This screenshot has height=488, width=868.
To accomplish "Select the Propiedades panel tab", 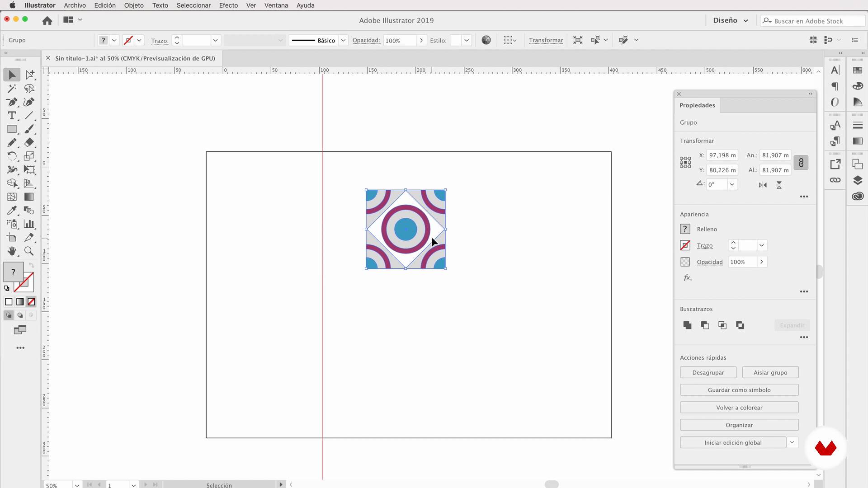I will (x=697, y=105).
